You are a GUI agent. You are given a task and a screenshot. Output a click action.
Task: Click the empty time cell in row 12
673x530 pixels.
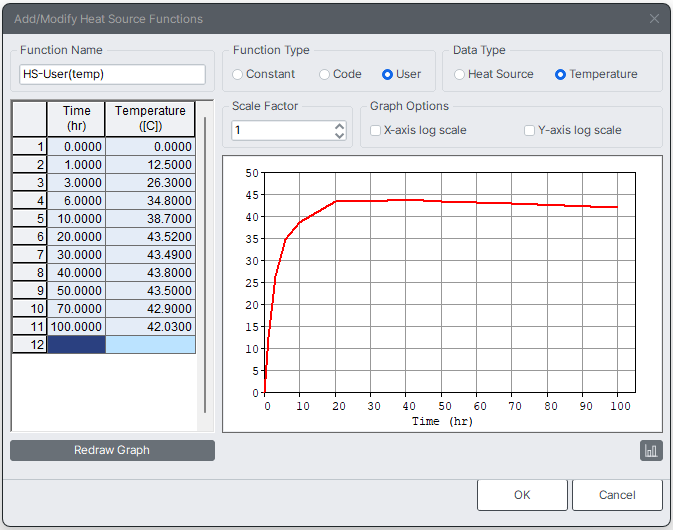(76, 345)
